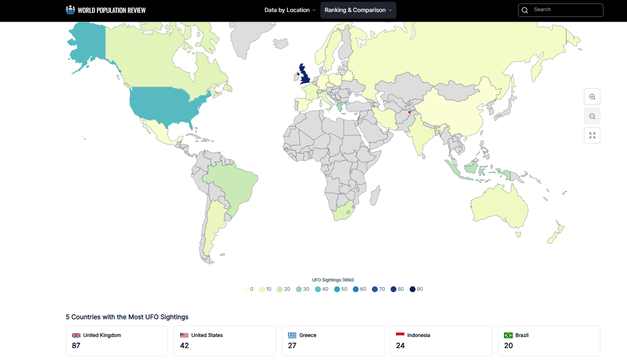627x364 pixels.
Task: Click the map zoom in icon
Action: 592,97
